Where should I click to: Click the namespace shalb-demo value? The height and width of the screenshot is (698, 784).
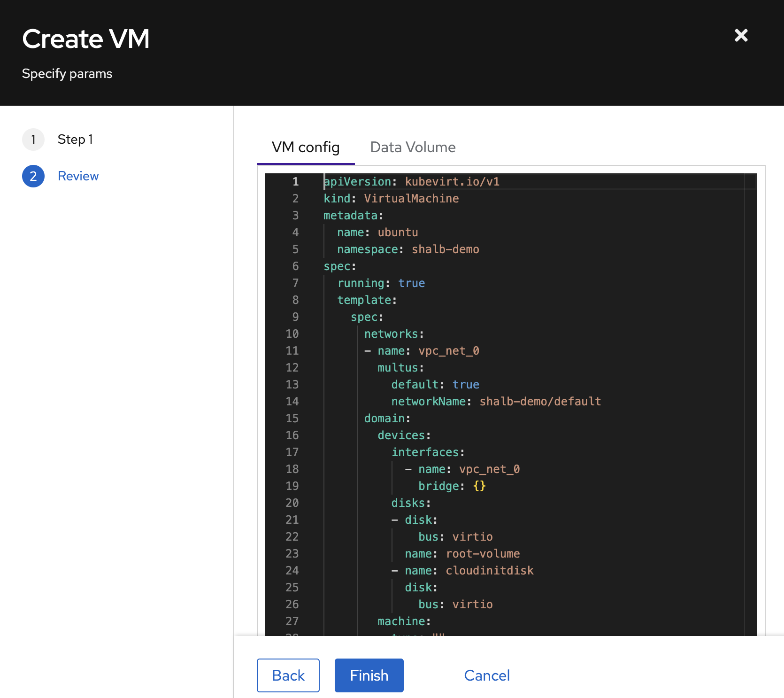pyautogui.click(x=445, y=249)
